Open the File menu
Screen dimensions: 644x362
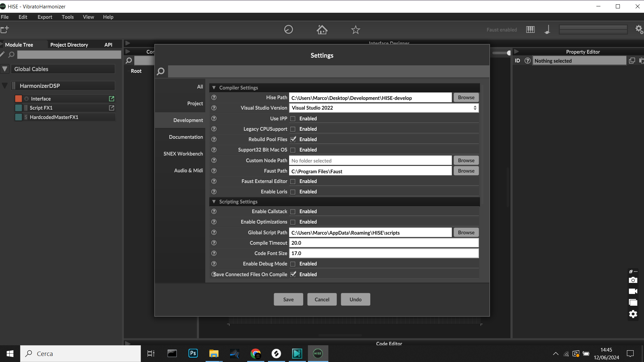pos(5,17)
